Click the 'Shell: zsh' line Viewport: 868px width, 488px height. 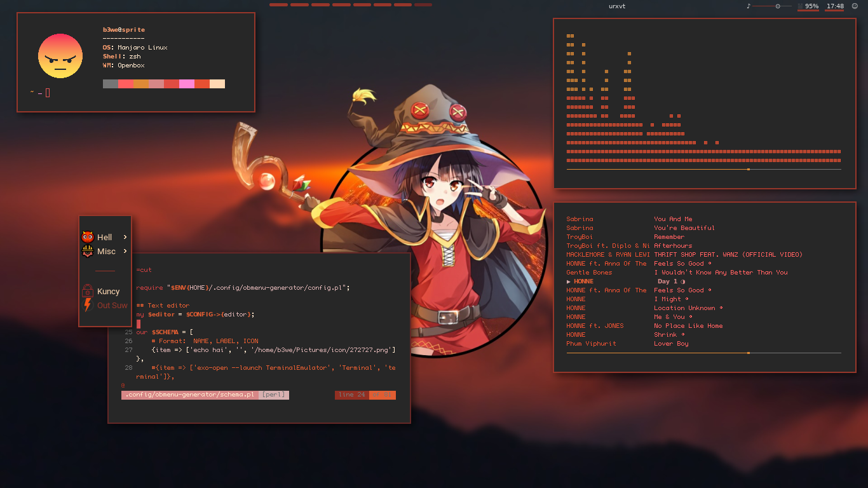[122, 57]
